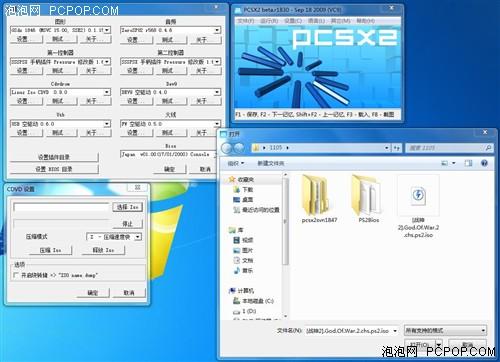500x362 pixels.
Task: Open the 其它(M) menu in PCSX2
Action: point(340,21)
